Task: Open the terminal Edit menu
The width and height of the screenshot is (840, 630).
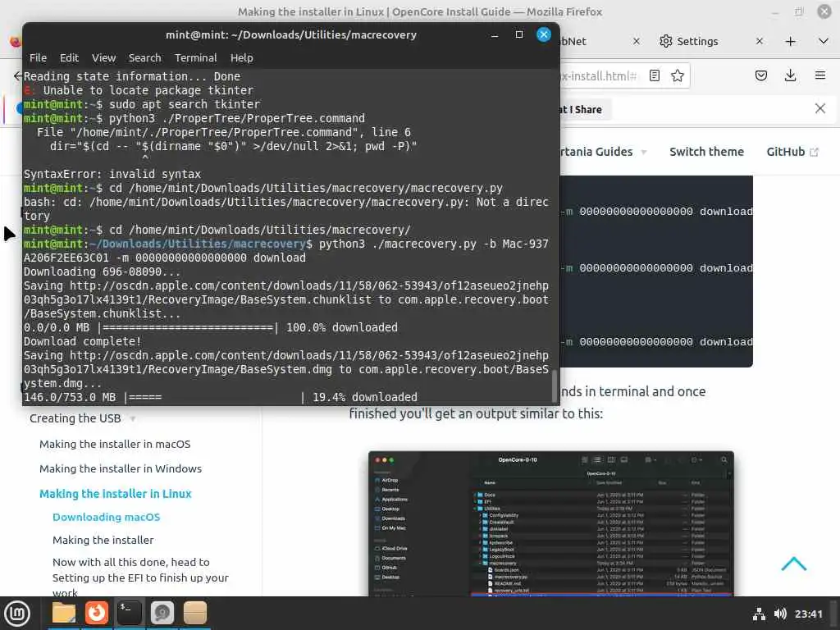Action: point(69,58)
